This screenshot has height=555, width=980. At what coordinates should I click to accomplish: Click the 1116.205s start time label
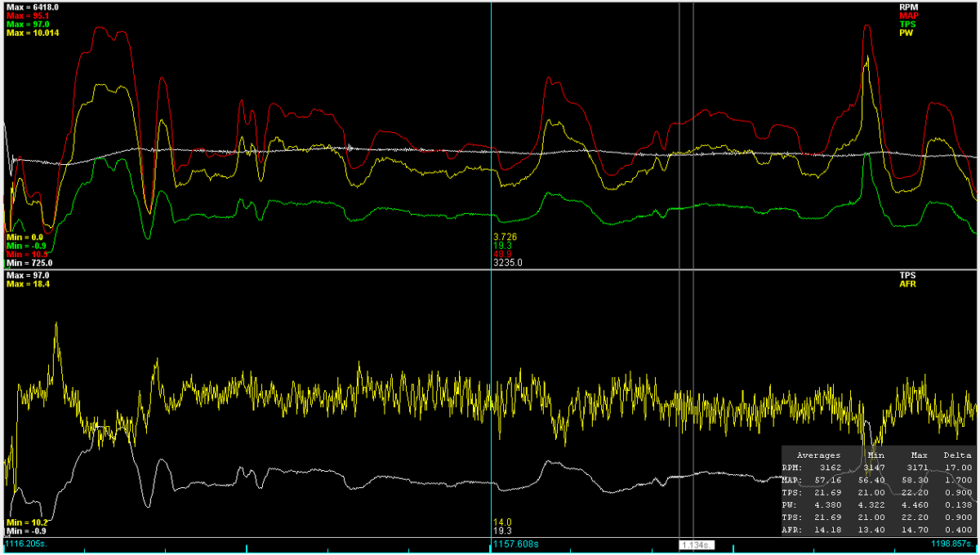[x=26, y=543]
